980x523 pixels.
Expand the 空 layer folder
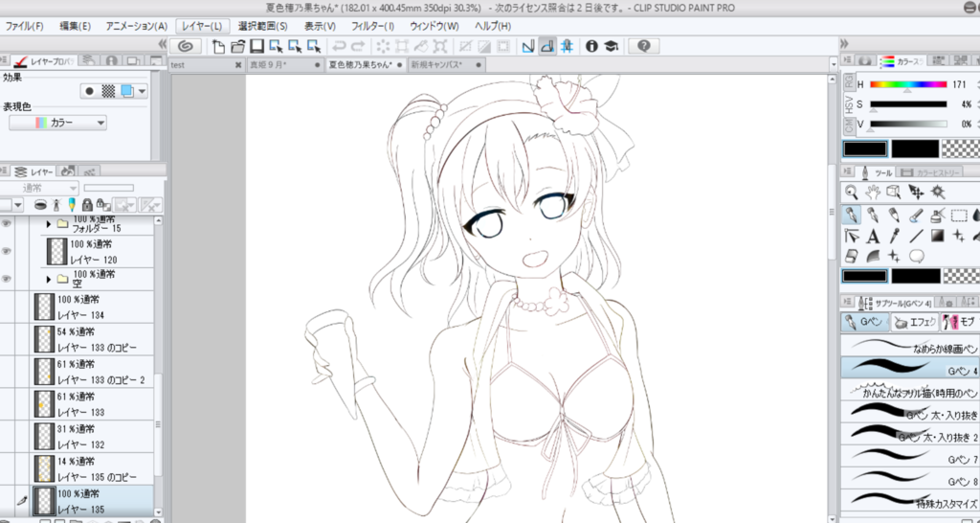pos(49,279)
